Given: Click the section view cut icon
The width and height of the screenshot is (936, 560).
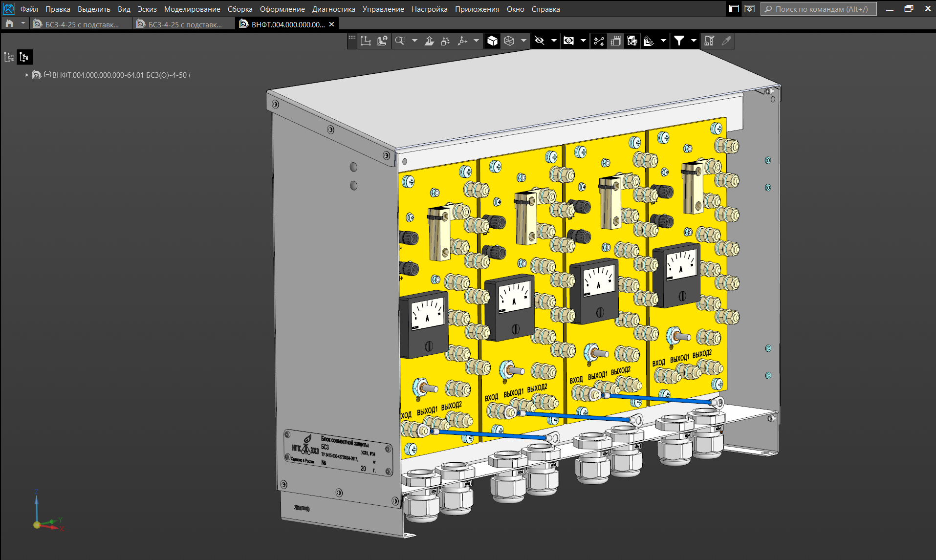Looking at the screenshot, I should point(632,41).
